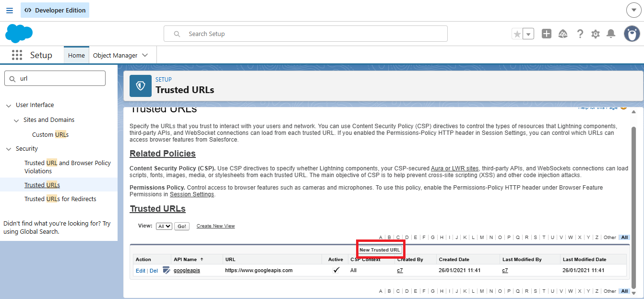This screenshot has height=299, width=644.
Task: Open the googleapis API name link
Action: pyautogui.click(x=187, y=270)
